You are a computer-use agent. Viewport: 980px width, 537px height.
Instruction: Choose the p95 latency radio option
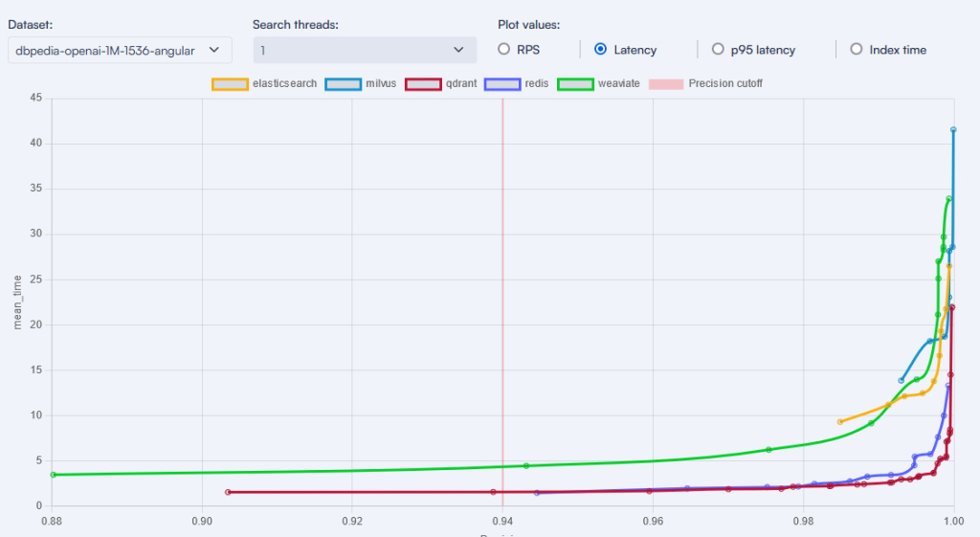pos(718,50)
